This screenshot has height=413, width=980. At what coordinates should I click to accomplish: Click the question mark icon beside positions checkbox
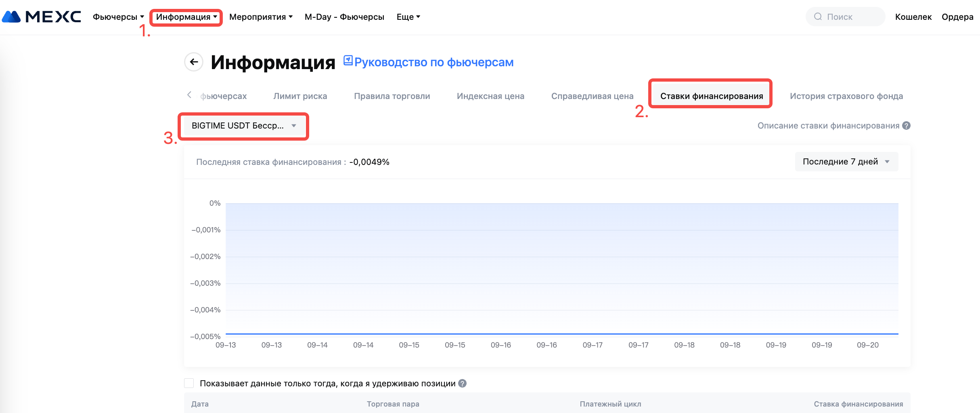point(463,383)
